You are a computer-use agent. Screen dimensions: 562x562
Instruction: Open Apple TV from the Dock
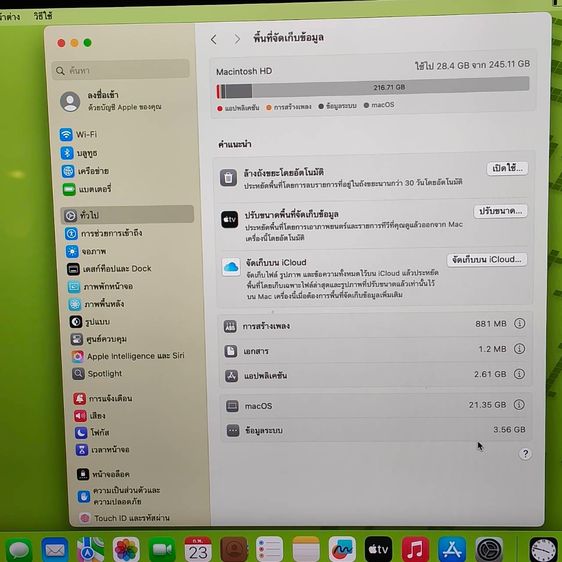pyautogui.click(x=378, y=549)
